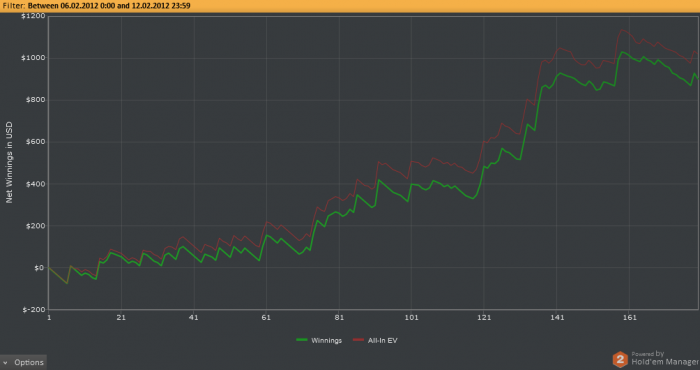
Task: Click the $1000 y-axis label
Action: click(33, 58)
